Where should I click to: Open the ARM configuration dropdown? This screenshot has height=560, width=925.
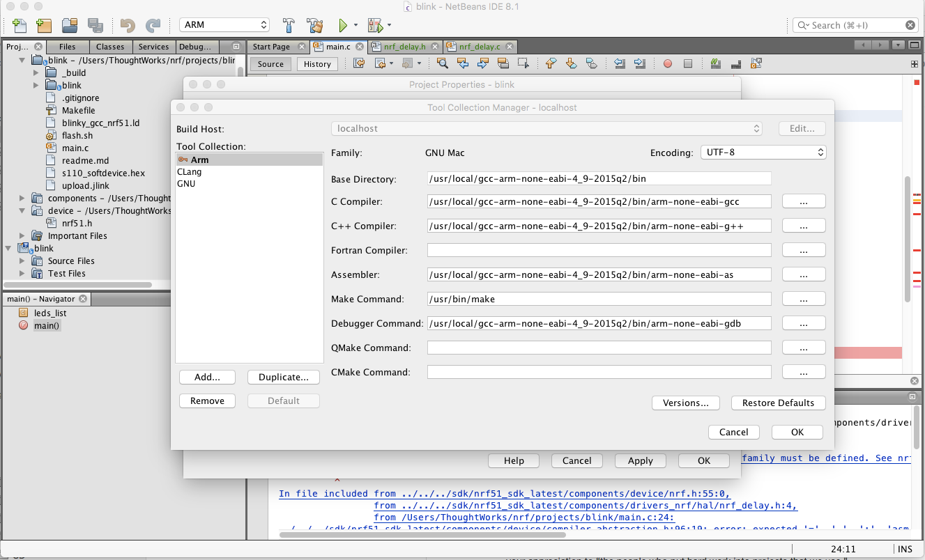[224, 25]
